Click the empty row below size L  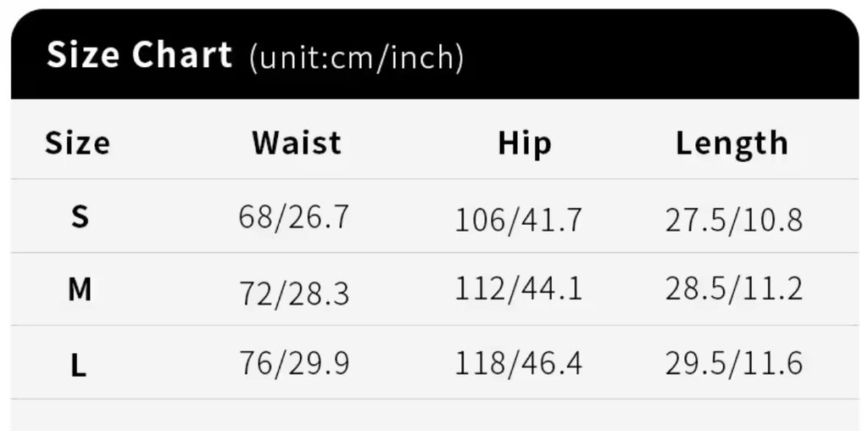click(x=434, y=415)
